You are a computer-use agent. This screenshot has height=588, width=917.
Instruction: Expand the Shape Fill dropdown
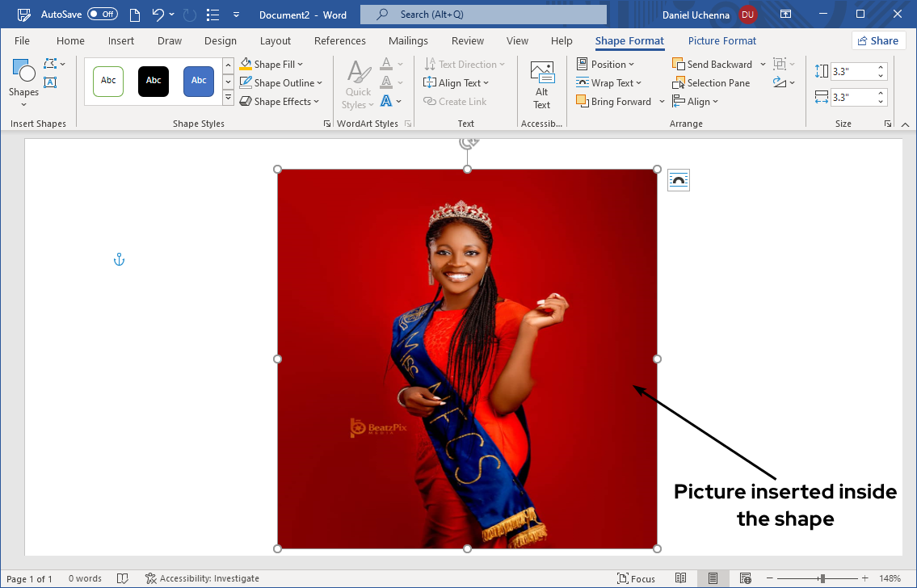[300, 65]
